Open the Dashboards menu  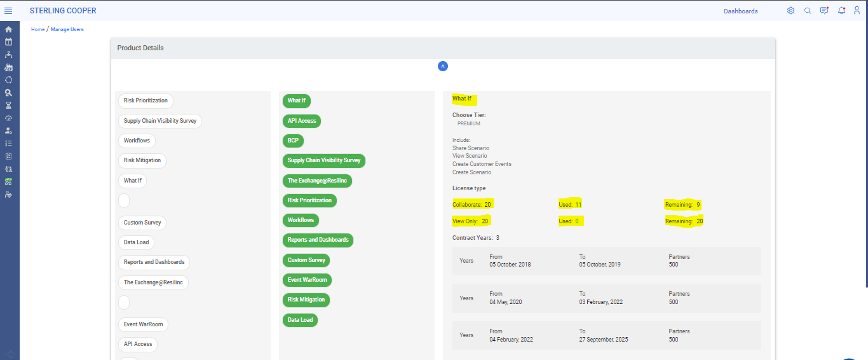click(x=741, y=11)
